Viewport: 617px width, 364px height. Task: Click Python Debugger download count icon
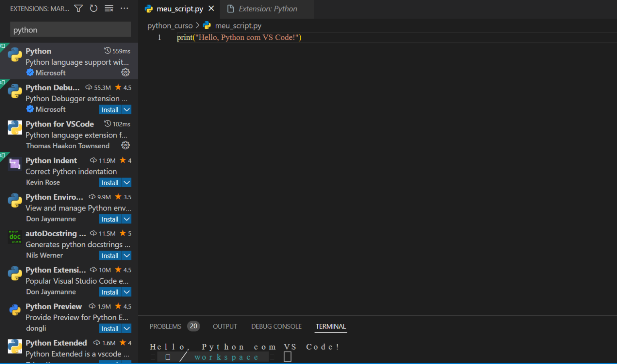[89, 87]
